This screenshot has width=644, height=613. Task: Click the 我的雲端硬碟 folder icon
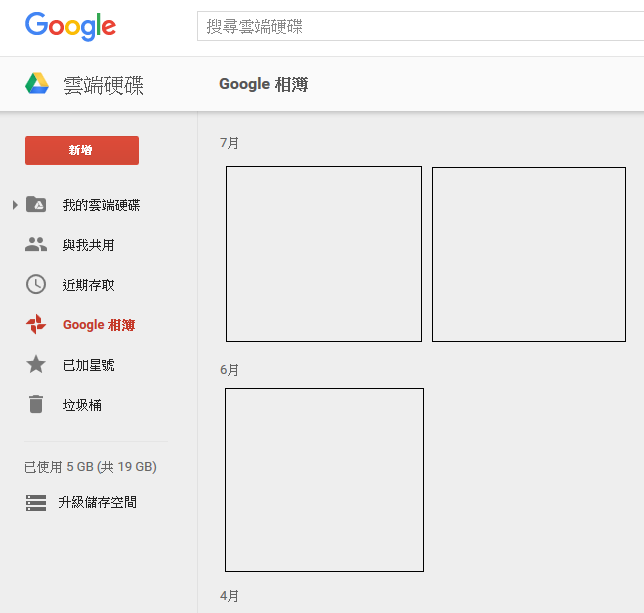(x=36, y=204)
